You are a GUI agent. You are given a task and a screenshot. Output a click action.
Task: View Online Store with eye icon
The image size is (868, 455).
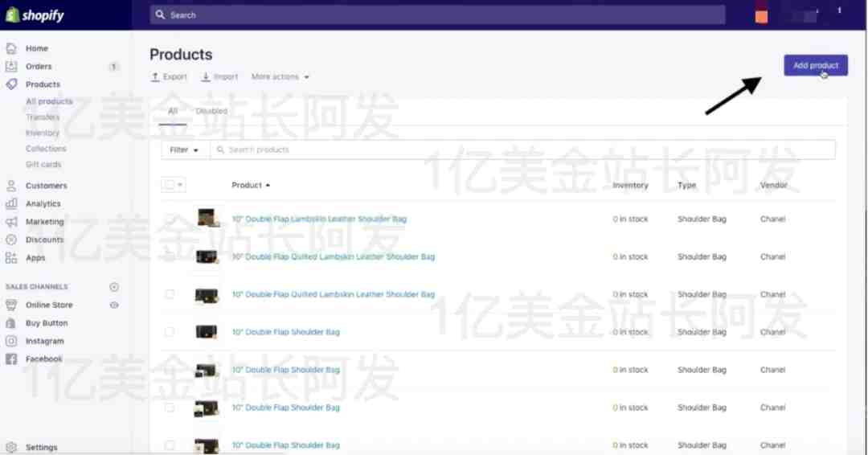coord(114,305)
